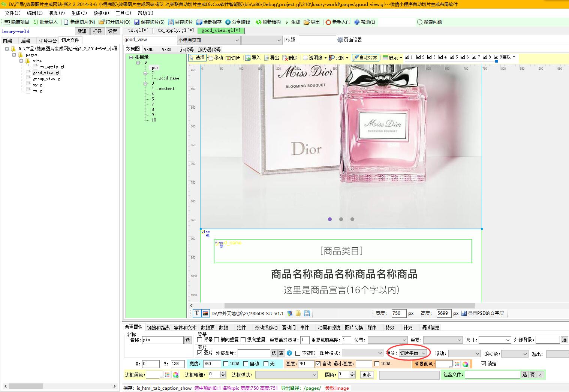Image resolution: width=569 pixels, height=392 pixels.
Task: Open the 显示 display dropdown
Action: [x=401, y=58]
